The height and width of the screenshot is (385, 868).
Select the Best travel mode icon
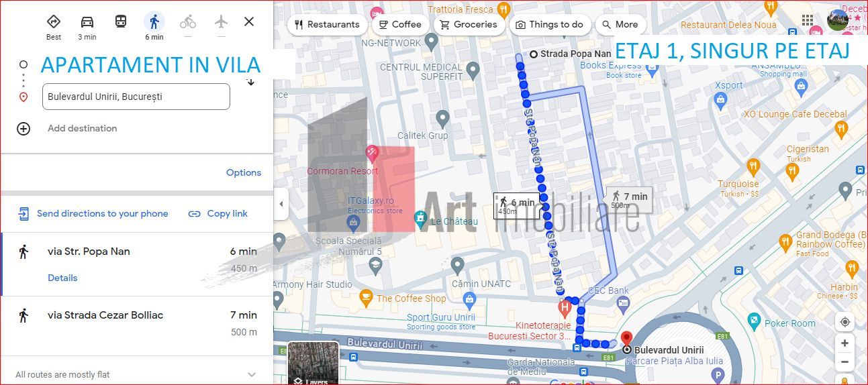coord(54,21)
